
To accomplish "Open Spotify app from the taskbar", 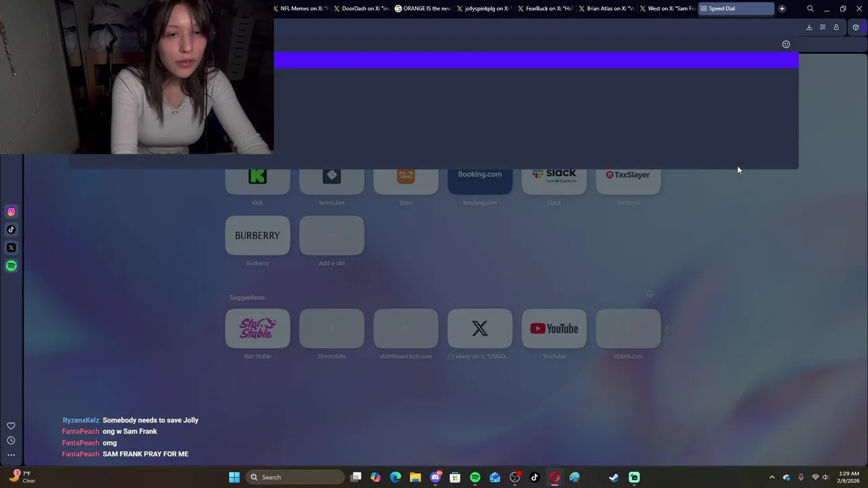I will point(475,477).
